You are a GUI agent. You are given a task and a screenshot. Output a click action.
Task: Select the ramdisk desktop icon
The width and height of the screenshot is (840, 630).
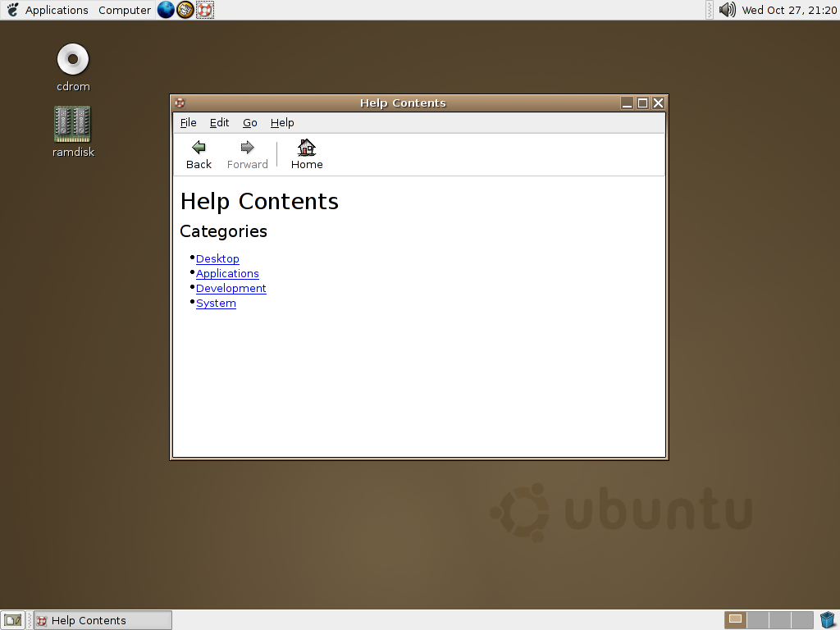pos(73,132)
